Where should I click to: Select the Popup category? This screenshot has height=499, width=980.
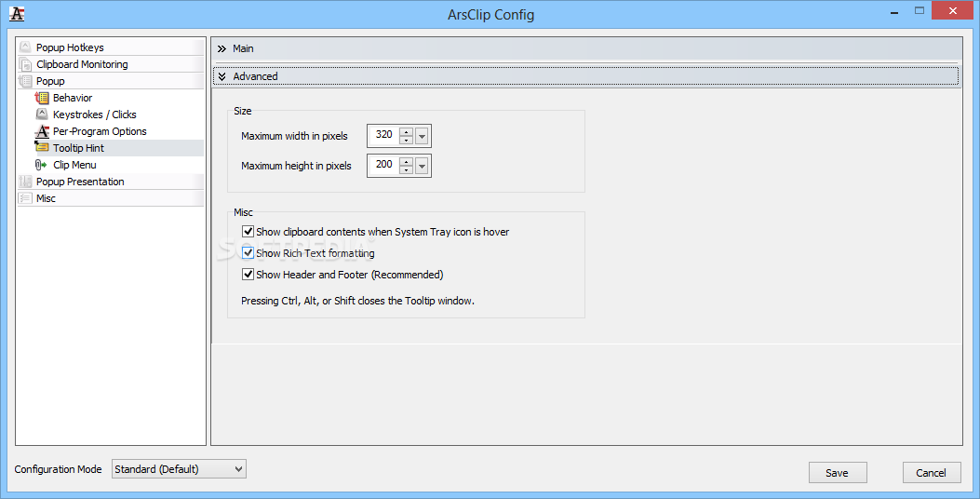111,81
